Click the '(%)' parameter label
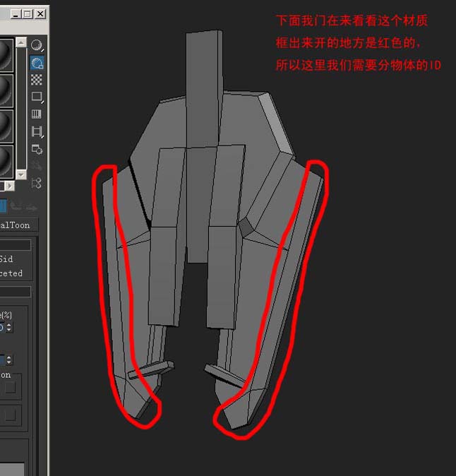456x476 pixels. (x=6, y=315)
